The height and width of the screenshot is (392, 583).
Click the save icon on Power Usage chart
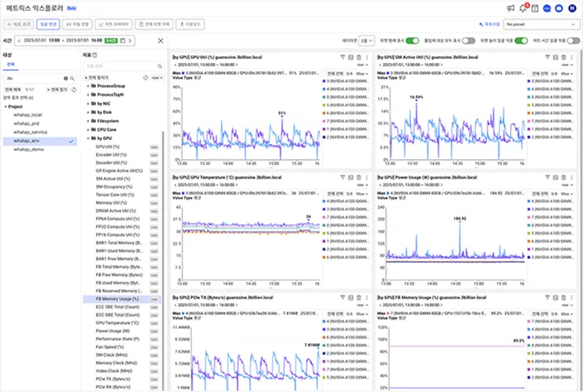tap(555, 177)
